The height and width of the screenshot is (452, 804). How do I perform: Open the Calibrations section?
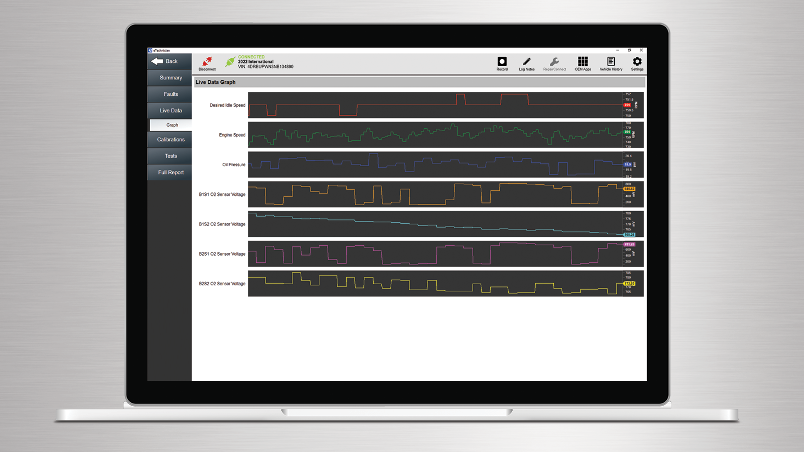(x=169, y=140)
